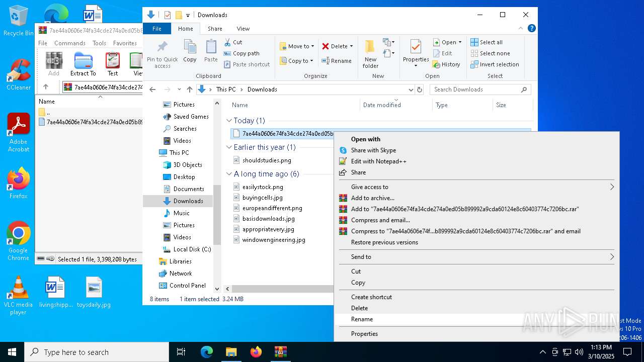The width and height of the screenshot is (644, 362).
Task: Open Windows Start menu
Action: point(12,352)
